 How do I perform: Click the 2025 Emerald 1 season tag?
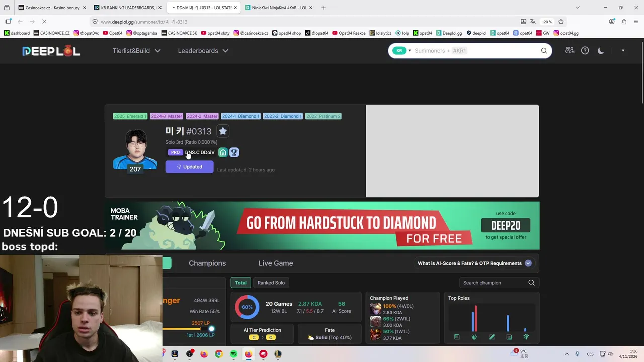(x=130, y=116)
